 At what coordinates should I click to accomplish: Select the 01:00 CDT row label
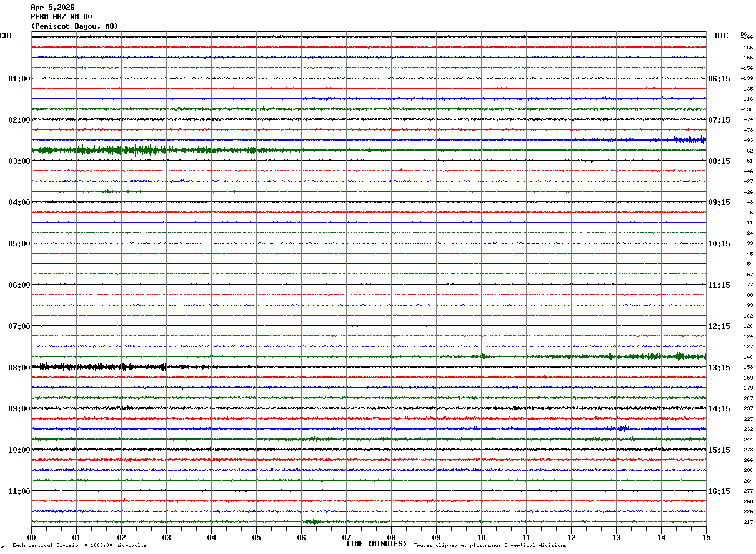(19, 79)
